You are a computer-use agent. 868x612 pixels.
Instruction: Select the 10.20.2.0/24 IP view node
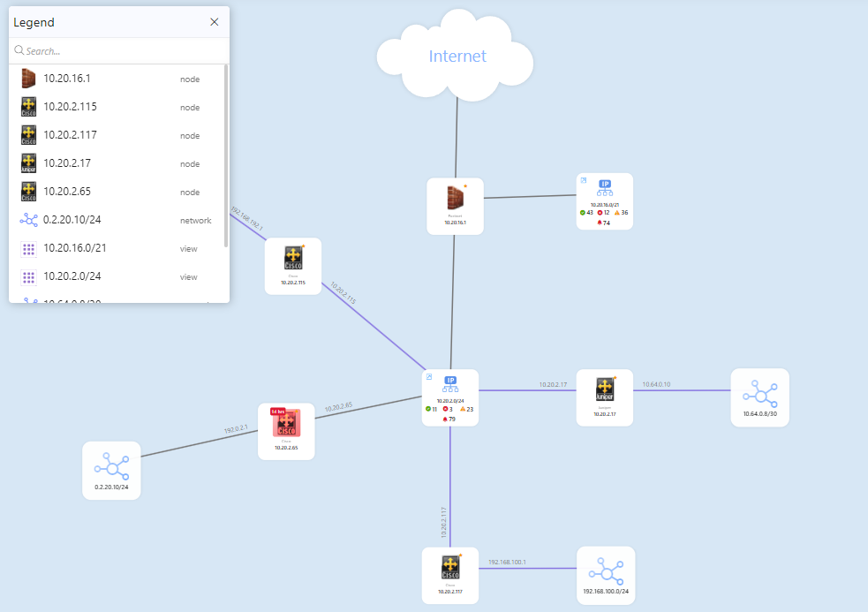click(x=450, y=397)
